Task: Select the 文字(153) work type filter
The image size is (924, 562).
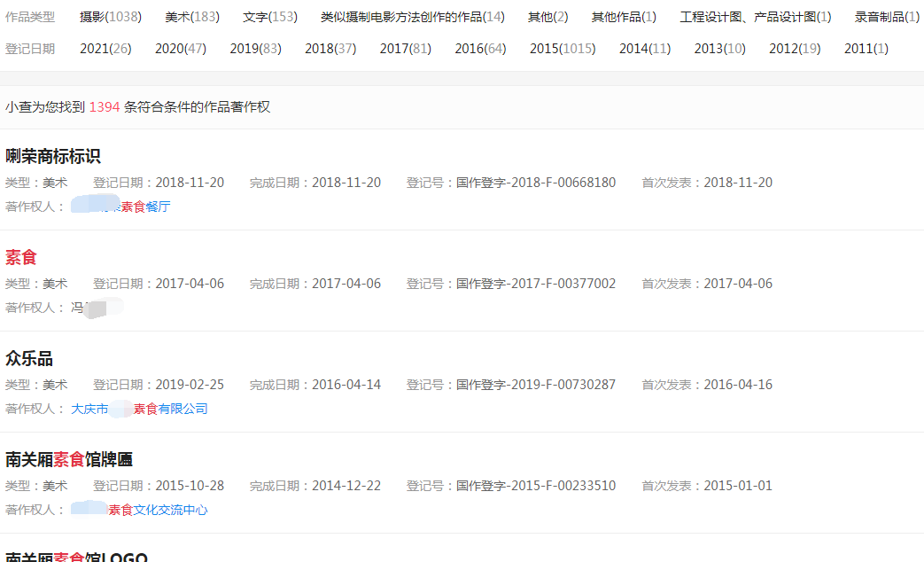Action: [268, 15]
